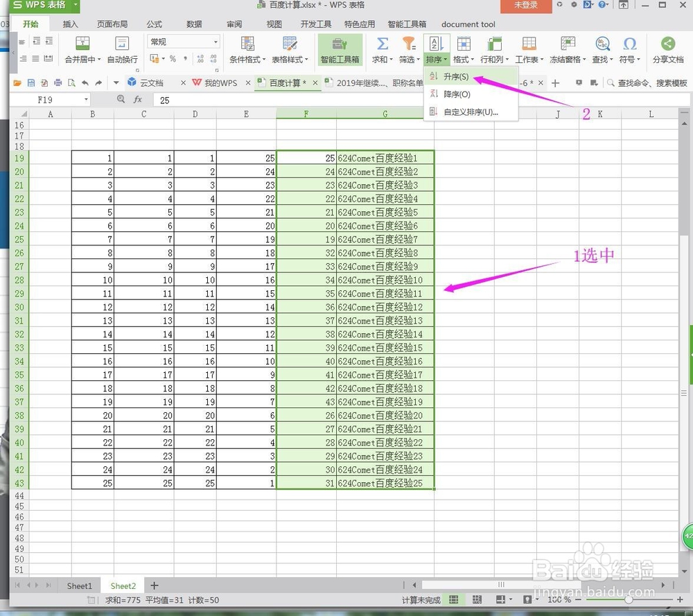Toggle normal view icon in status bar

tap(453, 599)
